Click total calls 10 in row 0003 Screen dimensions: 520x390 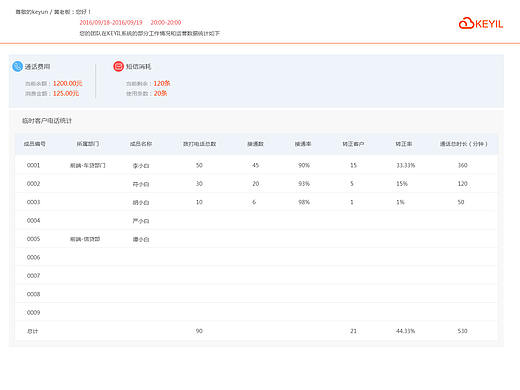click(199, 202)
